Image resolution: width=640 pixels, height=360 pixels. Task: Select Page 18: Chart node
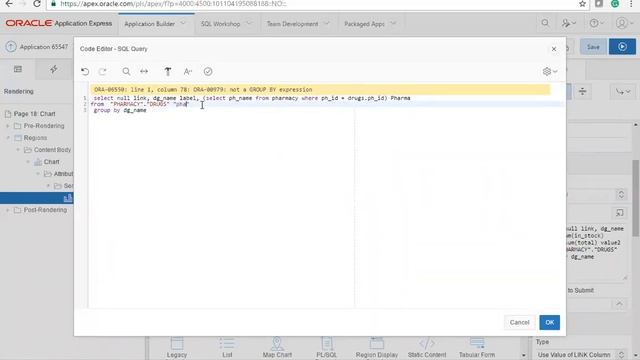(34, 114)
